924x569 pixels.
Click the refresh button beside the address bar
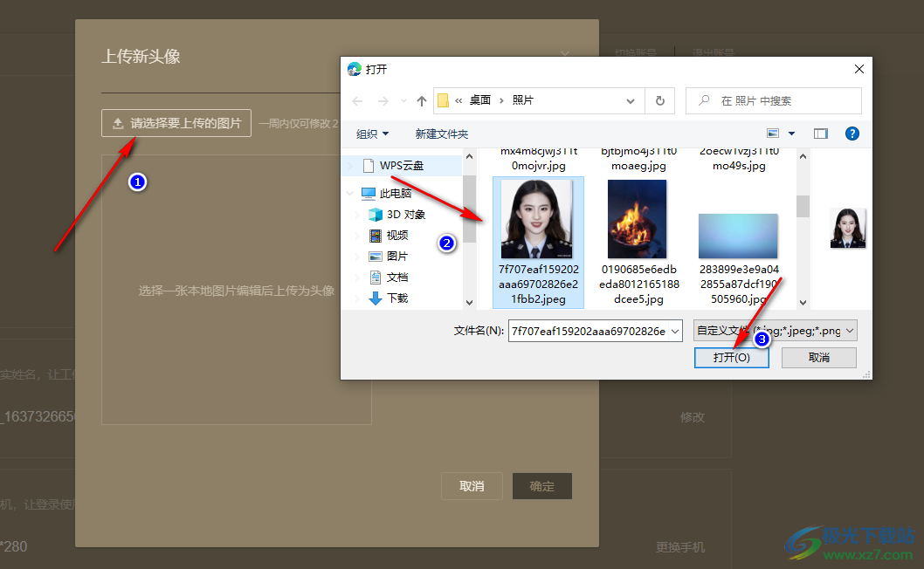pyautogui.click(x=659, y=101)
